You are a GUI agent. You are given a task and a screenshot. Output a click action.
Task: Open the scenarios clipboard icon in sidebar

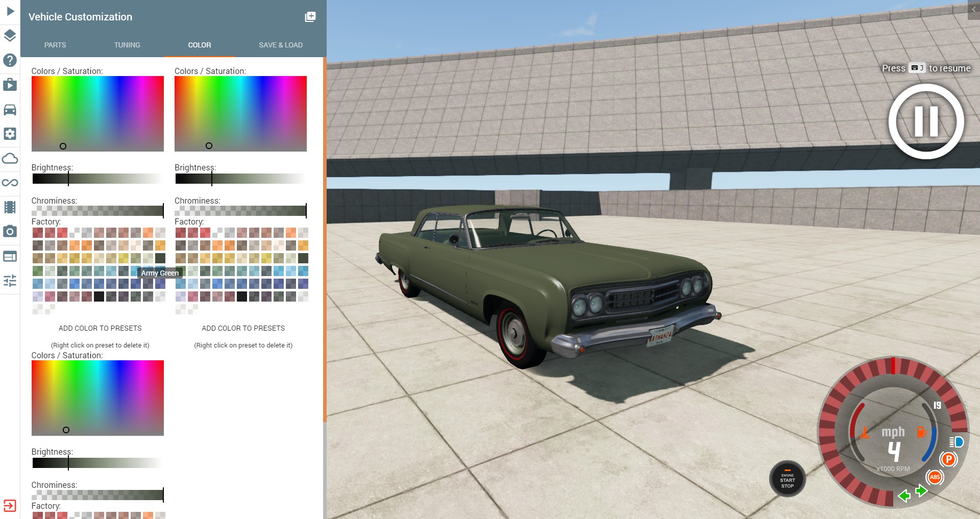(x=10, y=85)
